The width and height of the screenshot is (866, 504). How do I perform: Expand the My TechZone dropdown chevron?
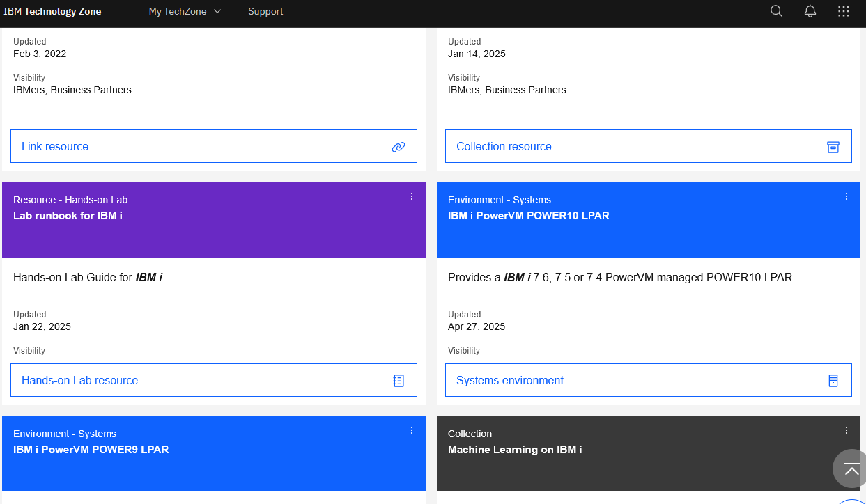pyautogui.click(x=216, y=11)
